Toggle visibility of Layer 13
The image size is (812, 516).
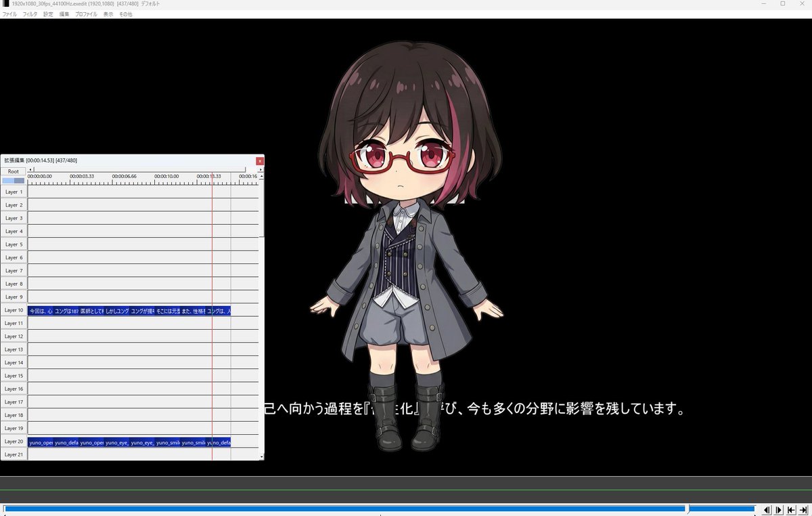14,349
